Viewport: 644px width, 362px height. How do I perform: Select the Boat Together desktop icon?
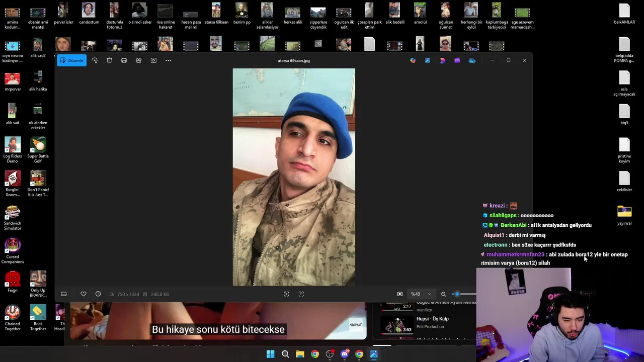pos(38,318)
